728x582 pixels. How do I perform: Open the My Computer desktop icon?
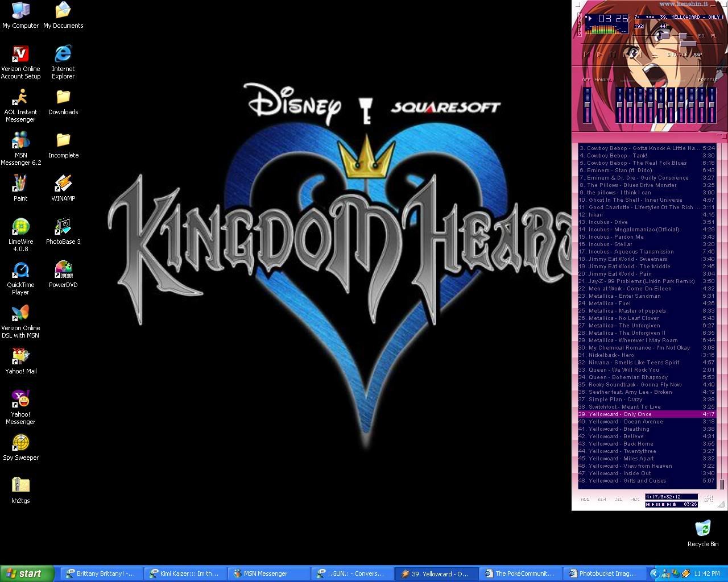[x=20, y=16]
